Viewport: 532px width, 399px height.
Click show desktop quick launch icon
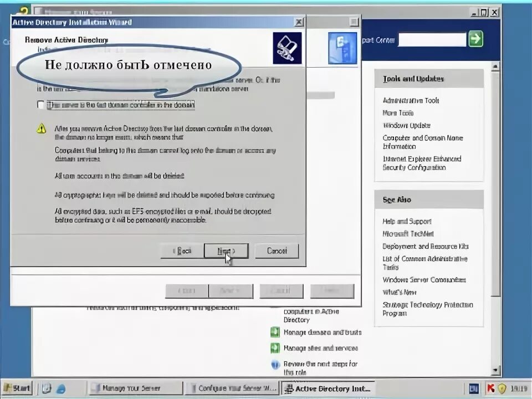47,388
